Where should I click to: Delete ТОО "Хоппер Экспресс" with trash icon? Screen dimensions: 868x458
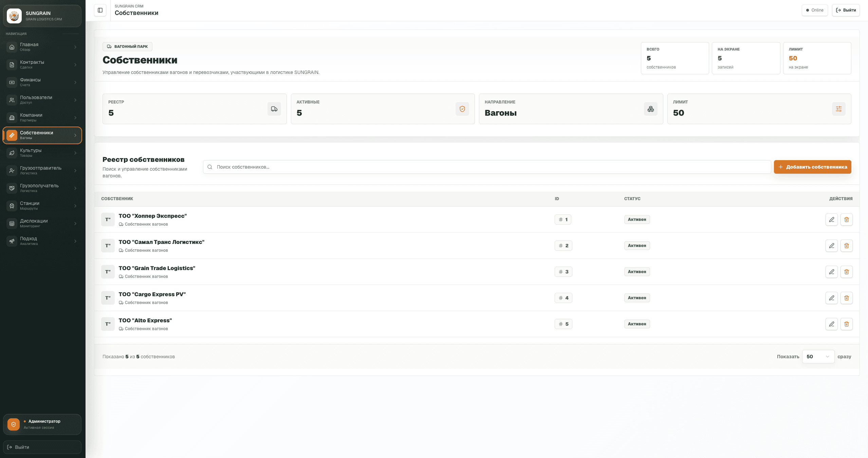click(x=847, y=220)
